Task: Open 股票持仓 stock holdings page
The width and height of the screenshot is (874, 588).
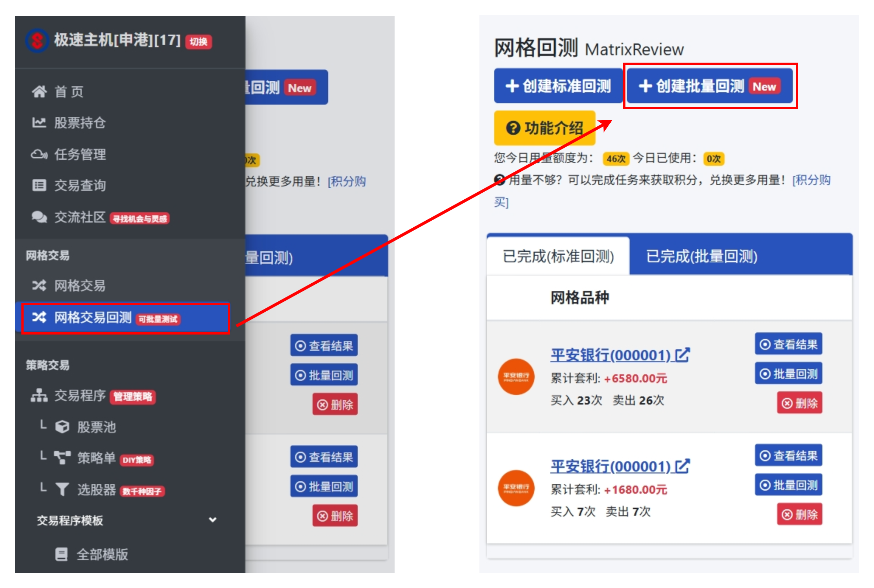Action: [80, 123]
